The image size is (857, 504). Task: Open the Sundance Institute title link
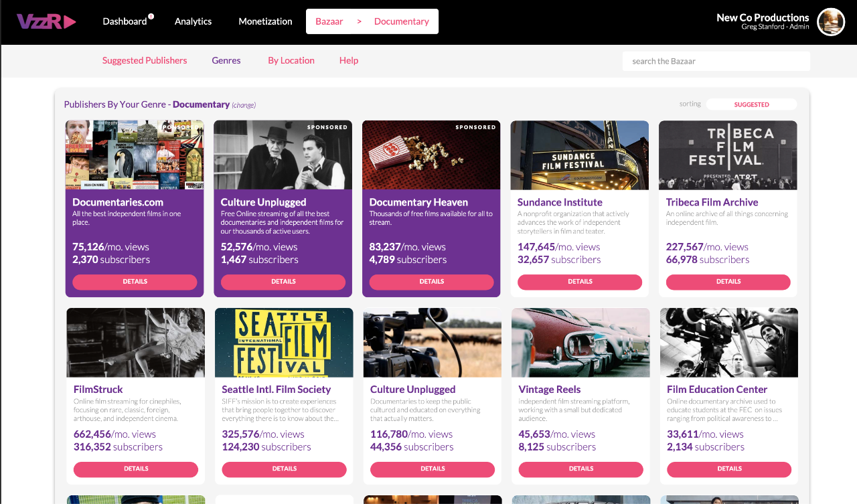coord(560,202)
